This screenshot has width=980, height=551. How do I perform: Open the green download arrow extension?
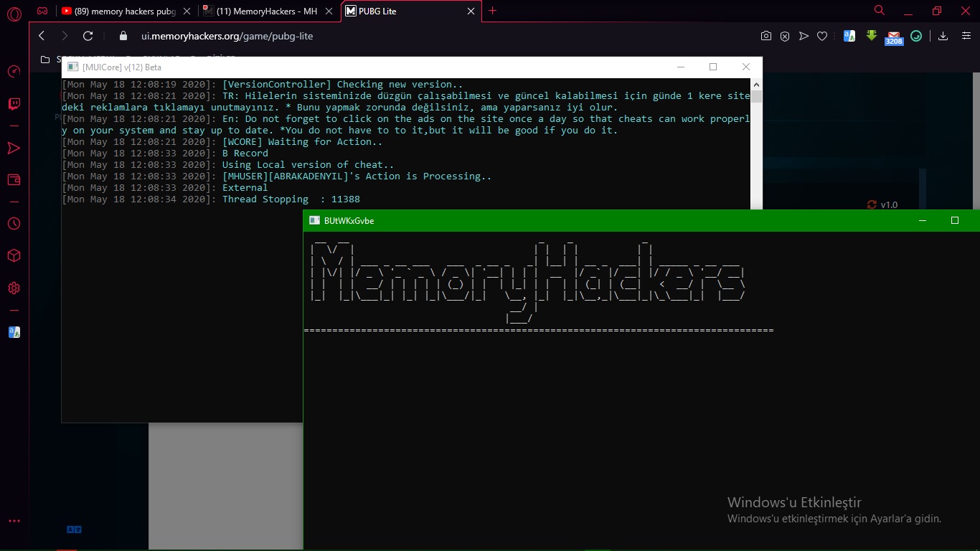point(872,35)
